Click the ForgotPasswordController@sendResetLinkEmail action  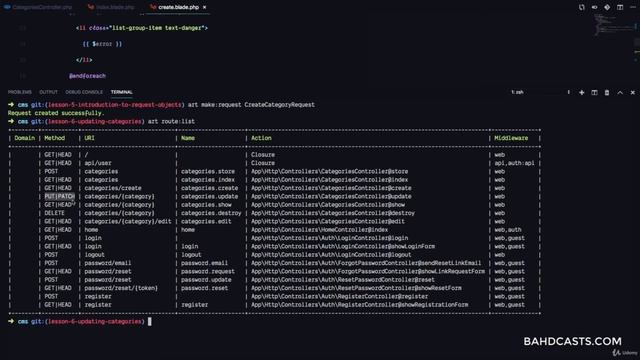366,263
